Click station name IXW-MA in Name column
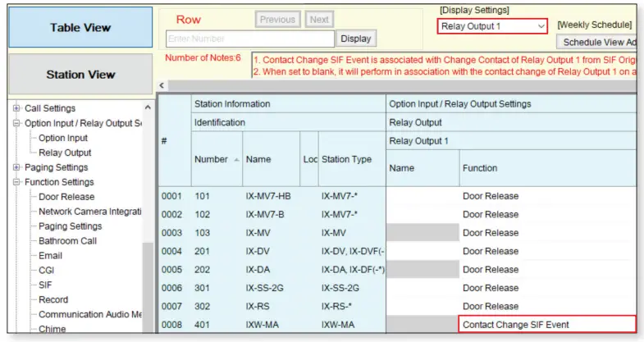The height and width of the screenshot is (342, 644). [x=262, y=325]
